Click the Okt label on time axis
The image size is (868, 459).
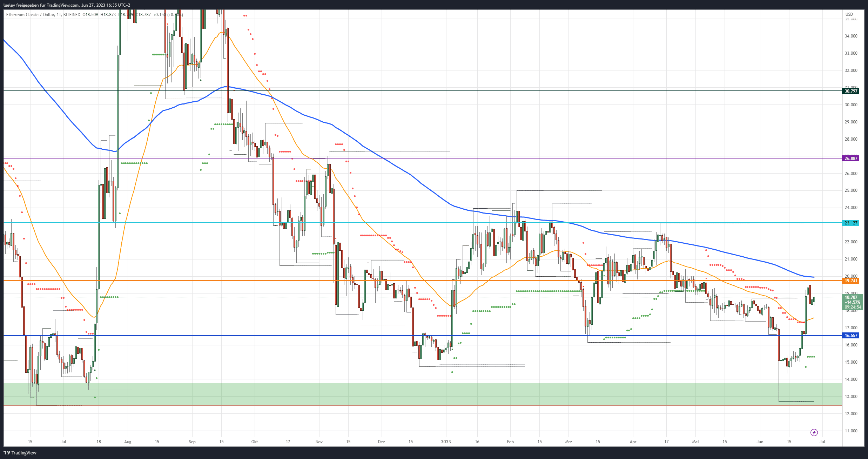(255, 442)
